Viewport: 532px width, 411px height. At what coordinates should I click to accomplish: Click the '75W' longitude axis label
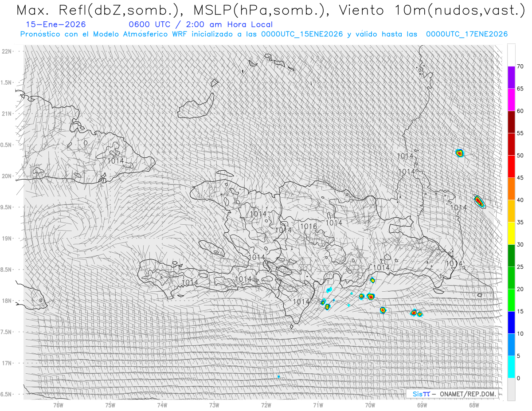pyautogui.click(x=110, y=405)
